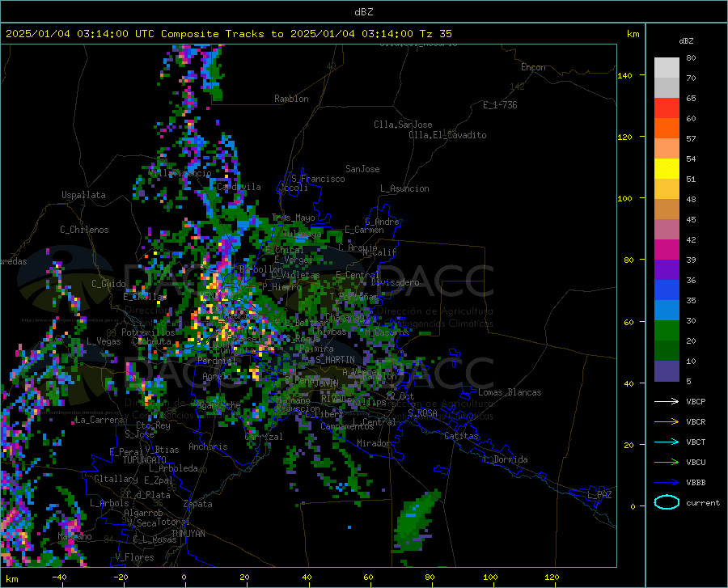Click the L_PAZ map label

pos(599,495)
